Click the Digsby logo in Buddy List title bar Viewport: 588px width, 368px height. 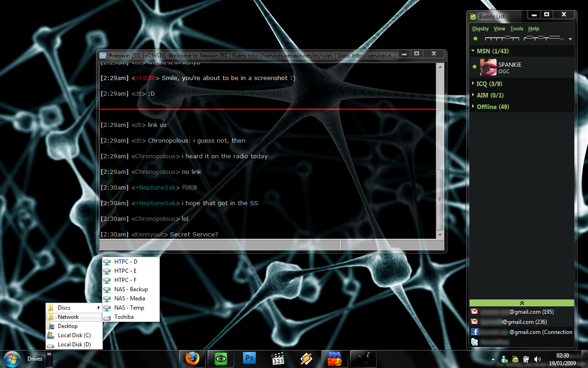pyautogui.click(x=473, y=17)
